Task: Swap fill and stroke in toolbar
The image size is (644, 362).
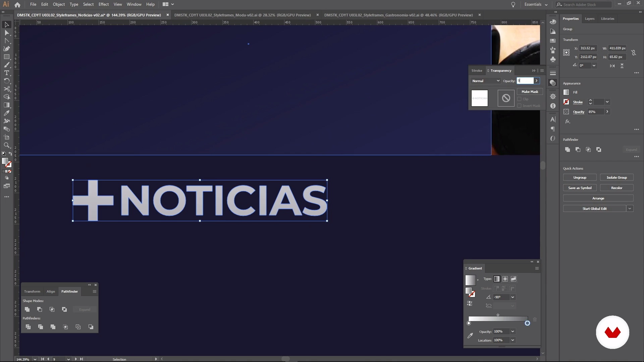Action: pos(10,154)
